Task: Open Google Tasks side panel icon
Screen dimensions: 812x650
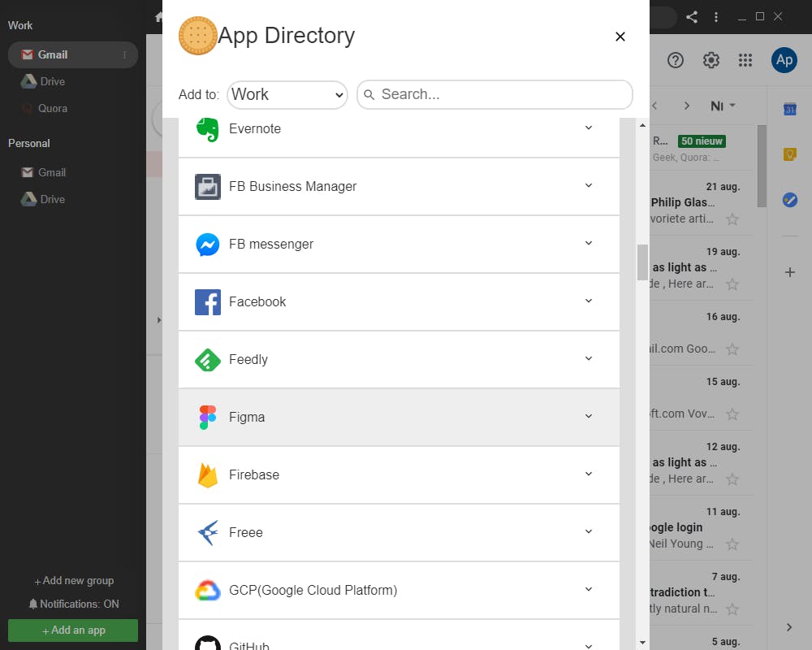Action: click(790, 200)
